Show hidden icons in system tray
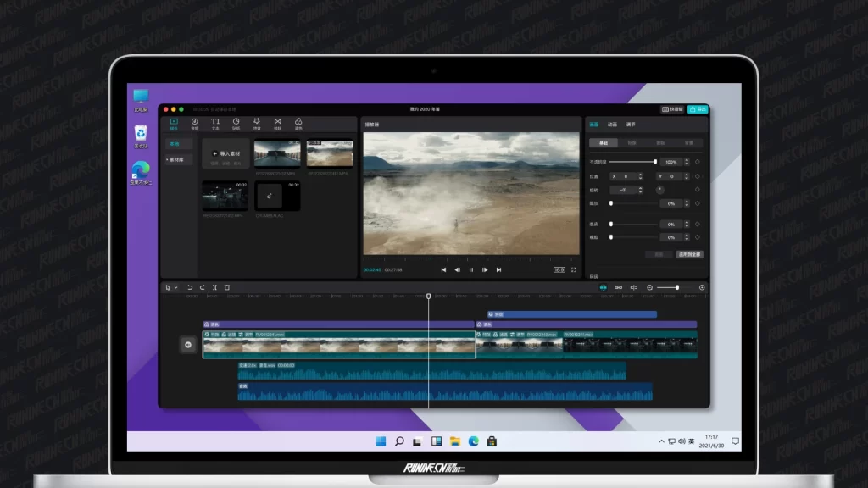This screenshot has width=868, height=488. click(x=661, y=441)
